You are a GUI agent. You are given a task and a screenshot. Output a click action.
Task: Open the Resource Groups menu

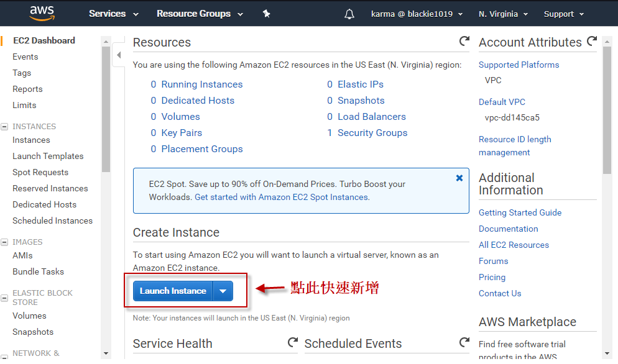coord(200,14)
